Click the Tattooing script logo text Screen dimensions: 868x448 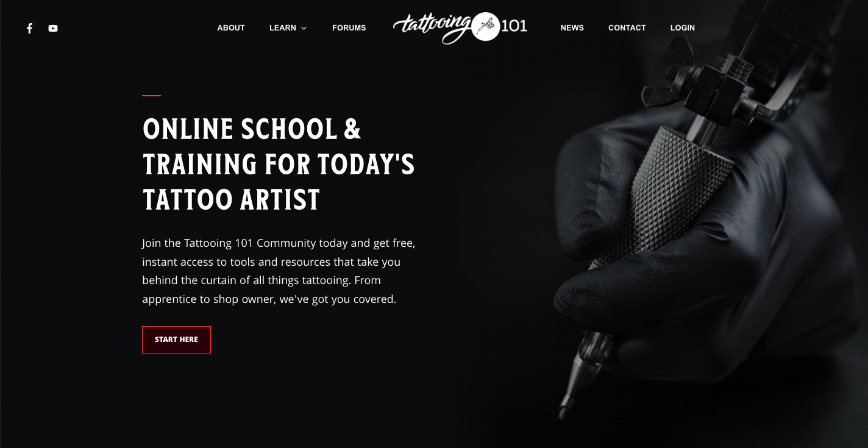pos(432,28)
